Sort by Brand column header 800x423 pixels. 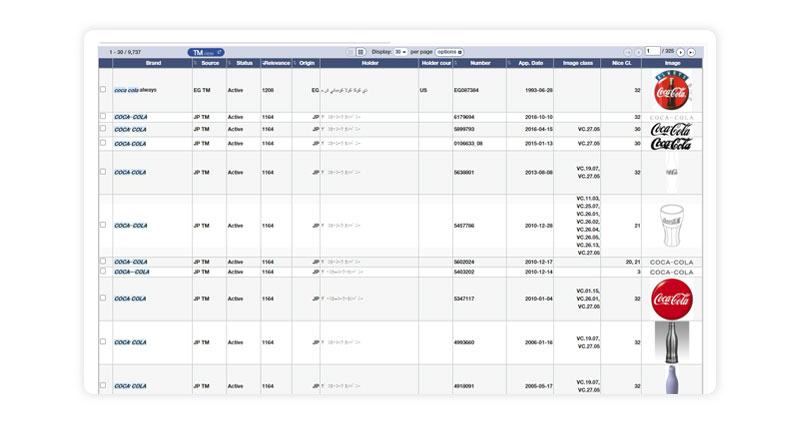153,63
